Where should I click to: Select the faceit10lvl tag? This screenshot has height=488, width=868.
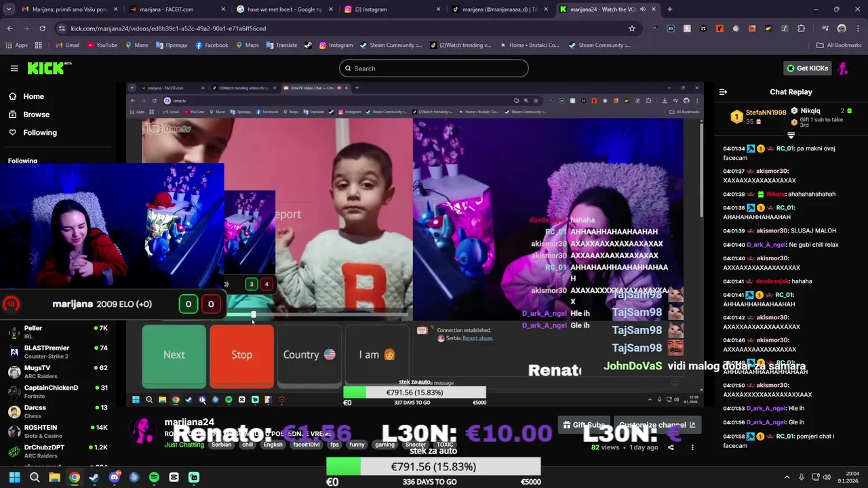[306, 445]
